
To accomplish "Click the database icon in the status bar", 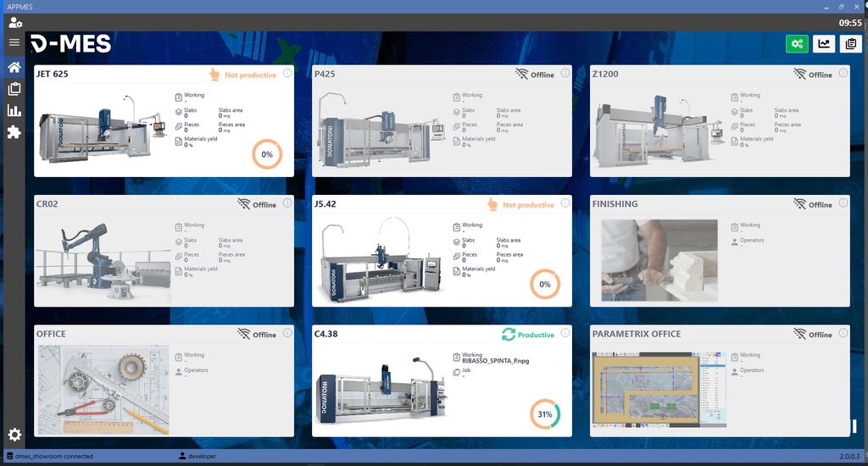I will pos(9,456).
